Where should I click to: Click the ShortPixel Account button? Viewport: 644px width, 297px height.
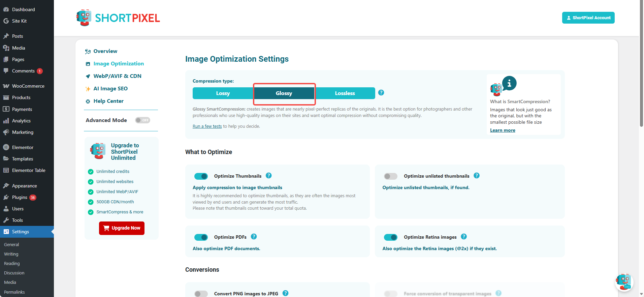point(588,18)
